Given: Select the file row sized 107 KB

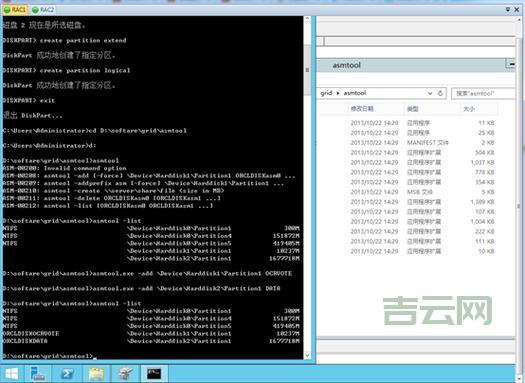Looking at the screenshot, I should pos(408,212).
